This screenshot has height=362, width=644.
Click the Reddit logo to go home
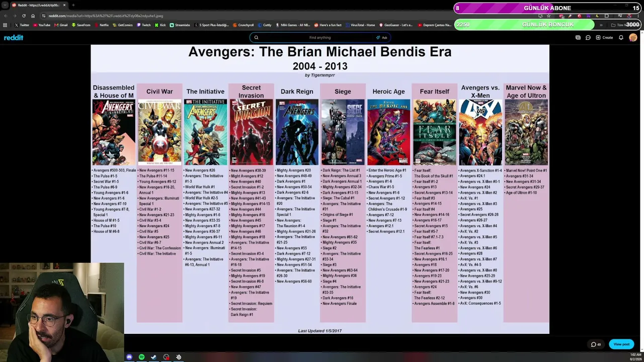[x=14, y=38]
